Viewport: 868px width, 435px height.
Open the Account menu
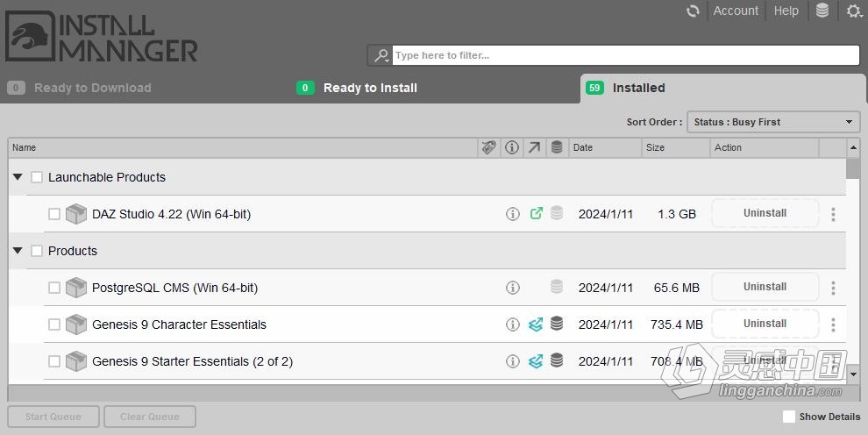pyautogui.click(x=736, y=11)
